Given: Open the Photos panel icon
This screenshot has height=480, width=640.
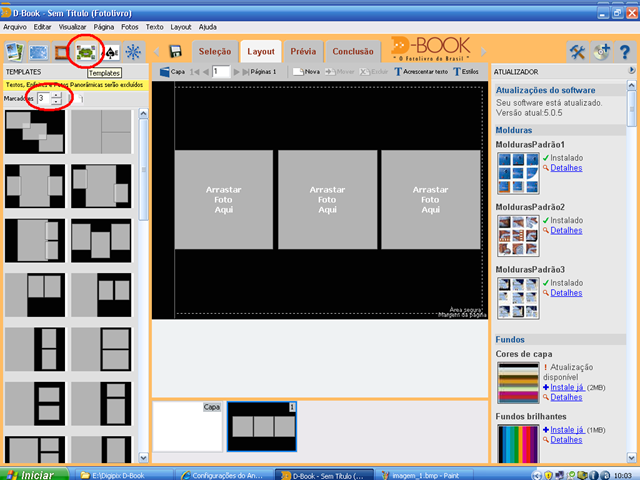Looking at the screenshot, I should (14, 52).
